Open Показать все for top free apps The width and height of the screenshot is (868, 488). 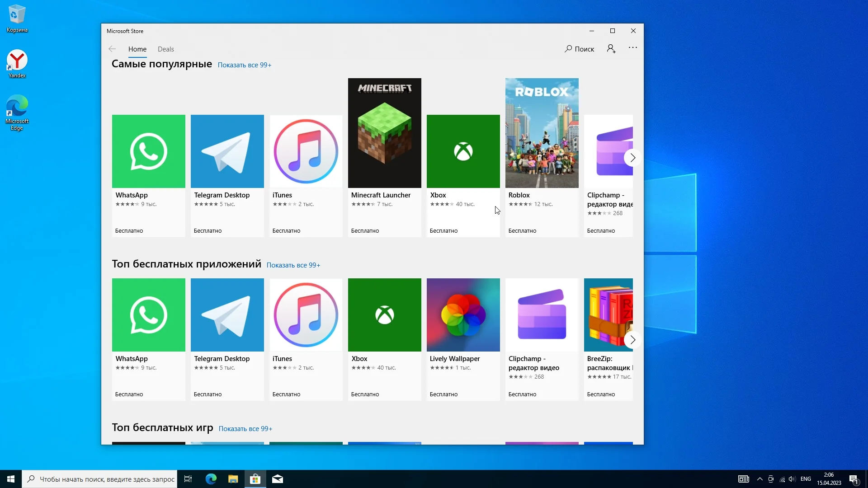coord(293,265)
